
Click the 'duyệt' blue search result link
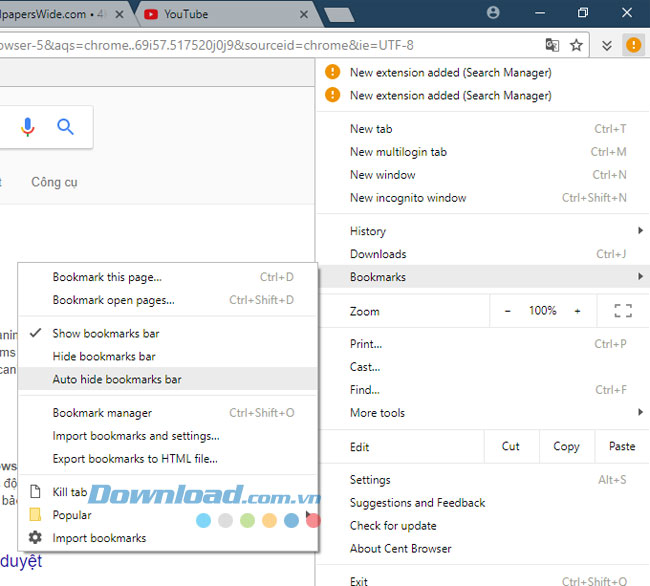point(21,562)
